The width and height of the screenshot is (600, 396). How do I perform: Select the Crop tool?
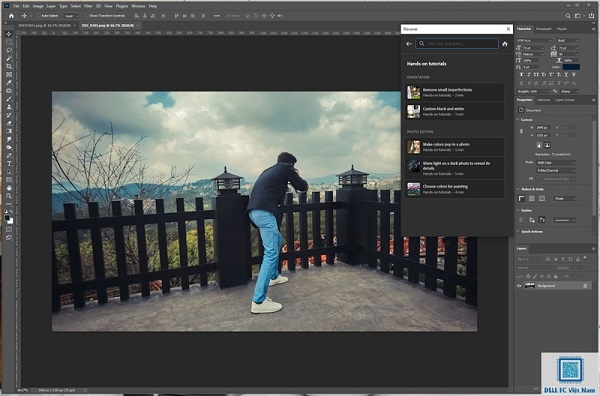click(9, 66)
